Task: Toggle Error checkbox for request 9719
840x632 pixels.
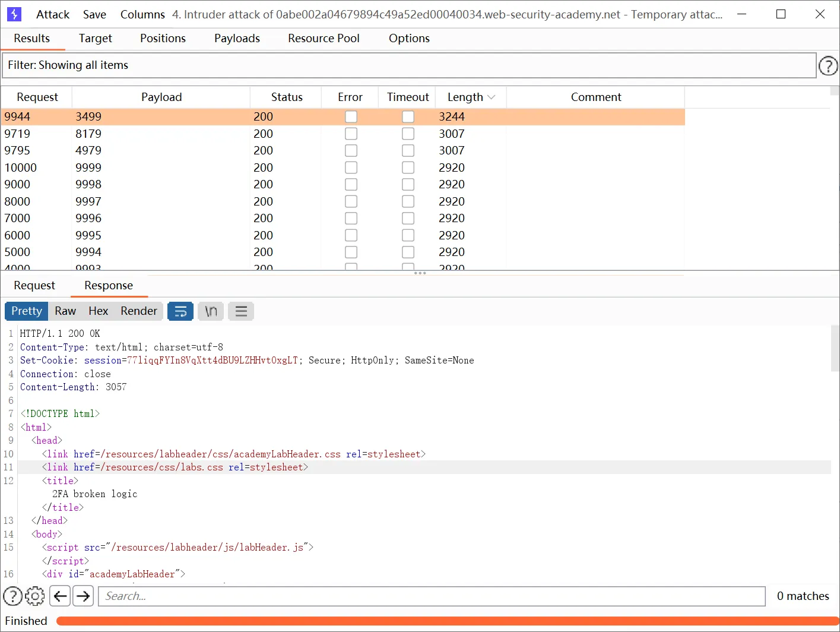Action: pos(351,134)
